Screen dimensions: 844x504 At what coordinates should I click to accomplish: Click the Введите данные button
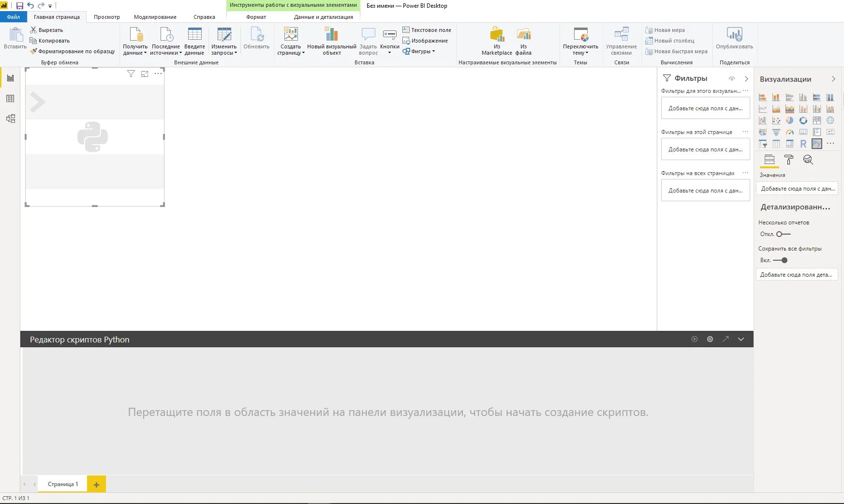[194, 42]
